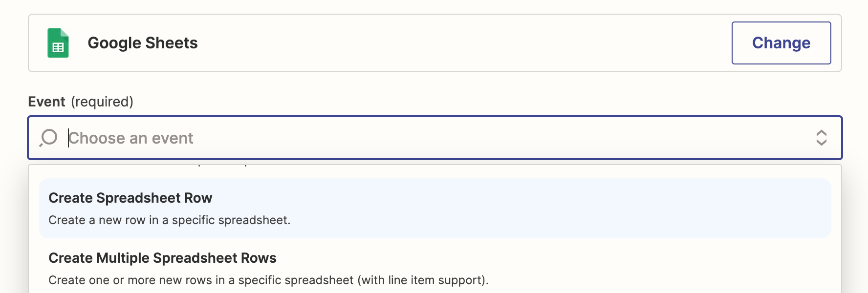Click the blank middle of the event search box
This screenshot has width=868, height=293.
click(x=489, y=138)
